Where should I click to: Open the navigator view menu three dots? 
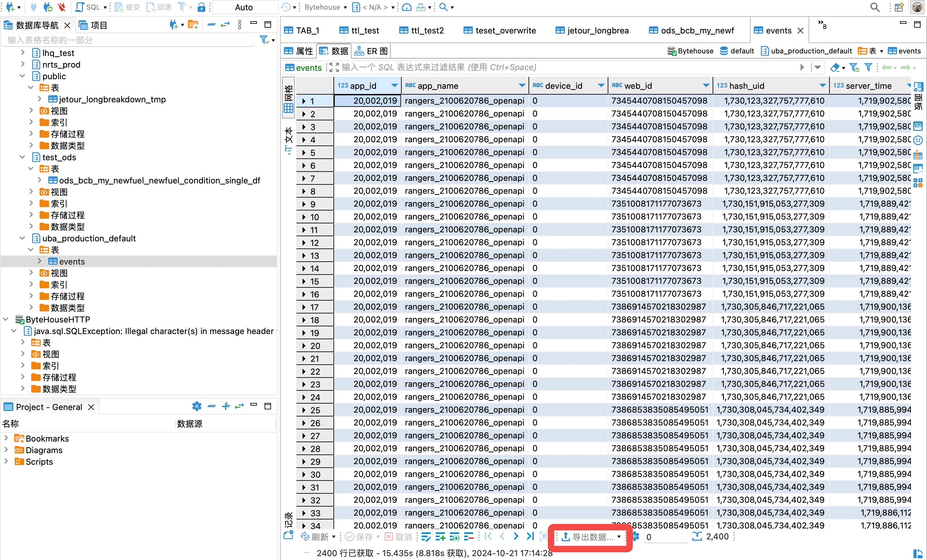click(240, 25)
